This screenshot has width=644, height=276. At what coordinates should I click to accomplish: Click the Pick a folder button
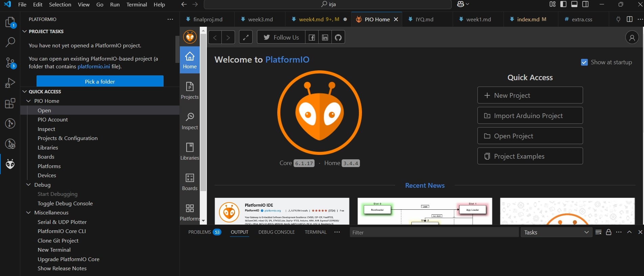100,82
